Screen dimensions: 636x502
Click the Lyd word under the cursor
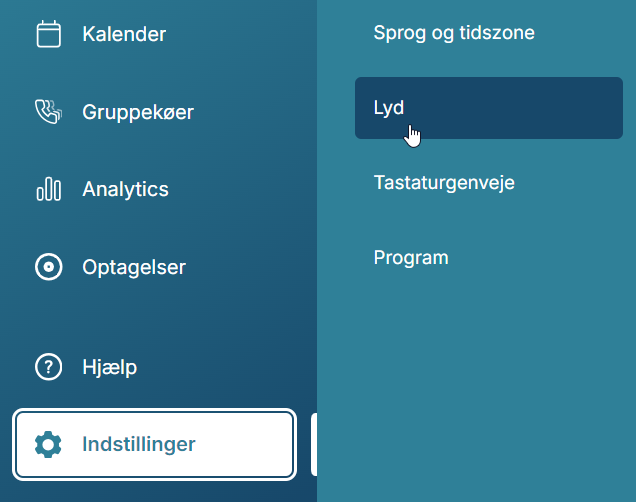tap(389, 108)
